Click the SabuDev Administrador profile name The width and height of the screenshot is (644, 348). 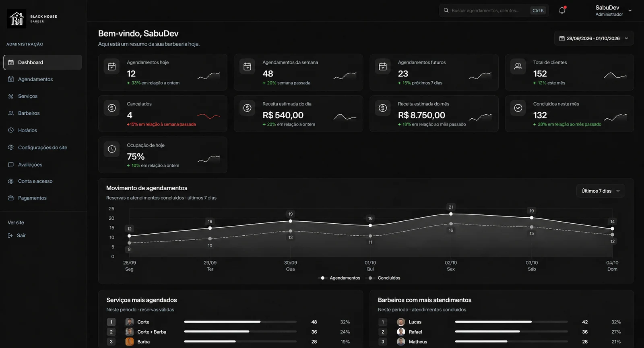(609, 11)
